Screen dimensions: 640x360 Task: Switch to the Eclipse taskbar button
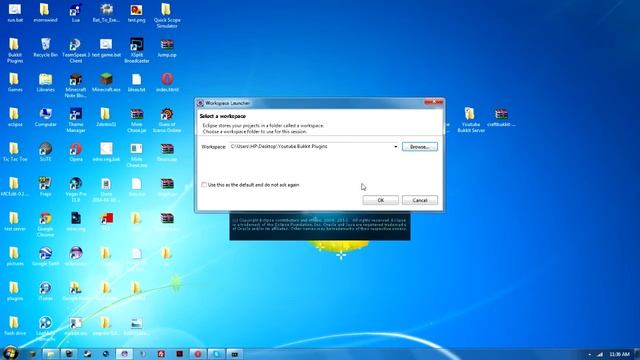click(x=124, y=354)
